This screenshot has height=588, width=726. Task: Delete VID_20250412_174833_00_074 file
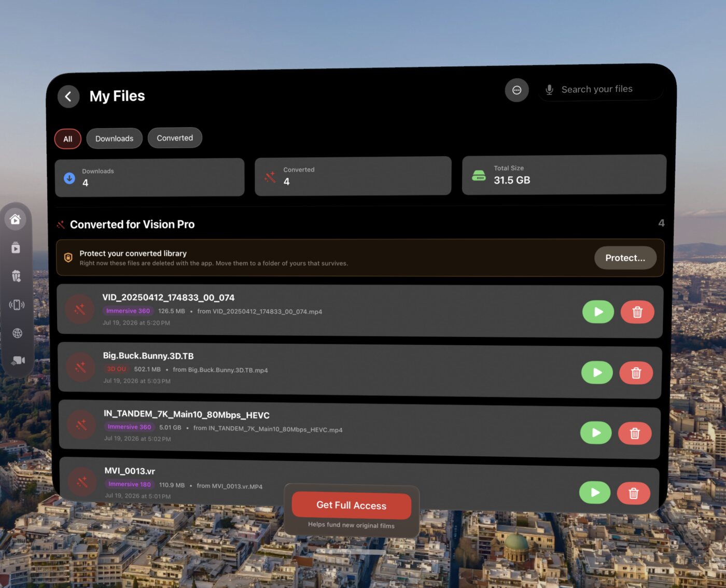click(x=637, y=312)
